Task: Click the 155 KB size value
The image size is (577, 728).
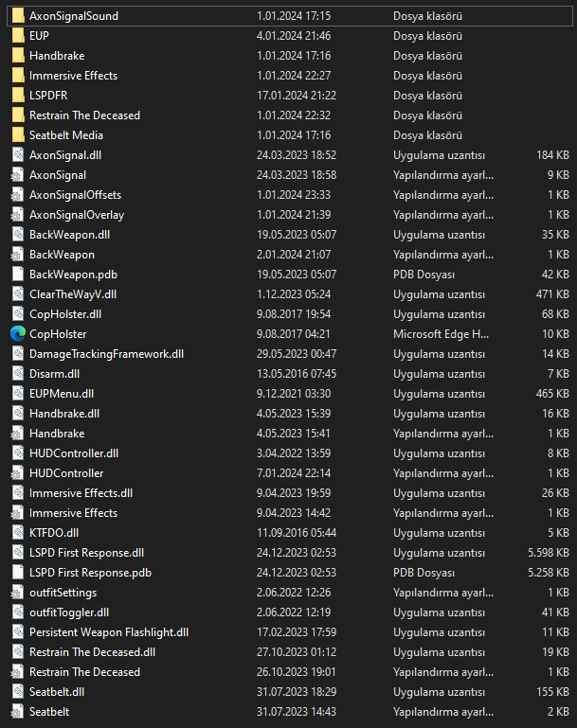Action: pos(552,692)
